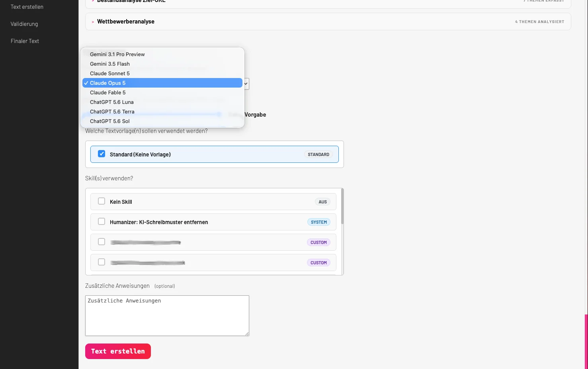
Task: Click the skill list scrollbar
Action: tap(342, 206)
